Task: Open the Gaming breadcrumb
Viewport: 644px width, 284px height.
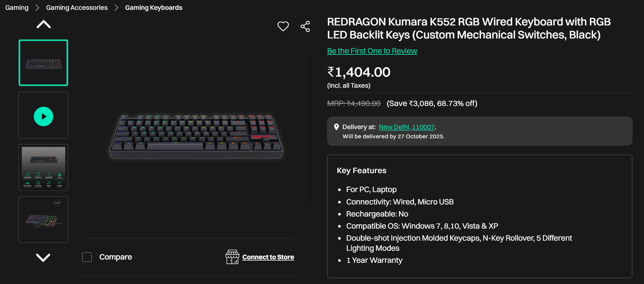Action: tap(17, 7)
